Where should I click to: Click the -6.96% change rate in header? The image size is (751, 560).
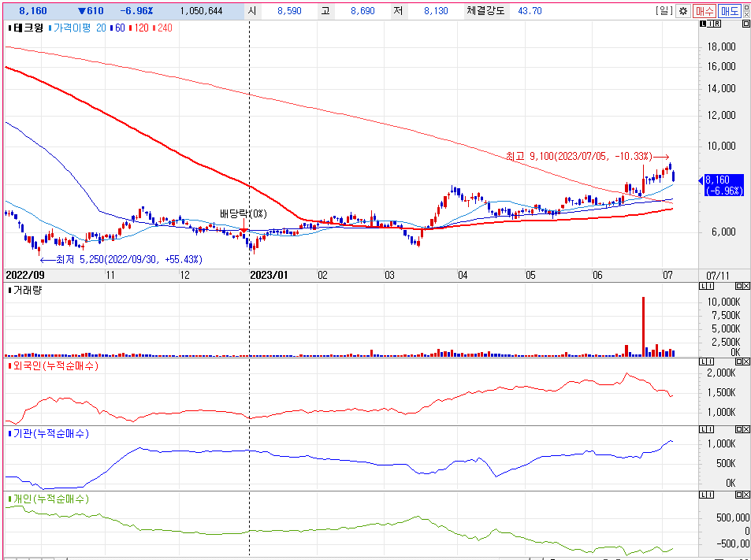pos(136,10)
